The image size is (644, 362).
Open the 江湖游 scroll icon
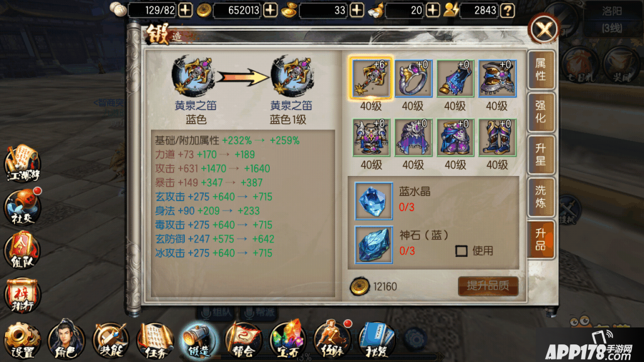tap(23, 163)
